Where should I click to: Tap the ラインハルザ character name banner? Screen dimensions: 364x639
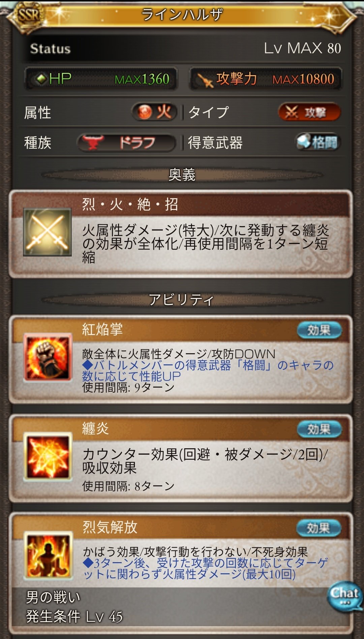[x=182, y=15]
